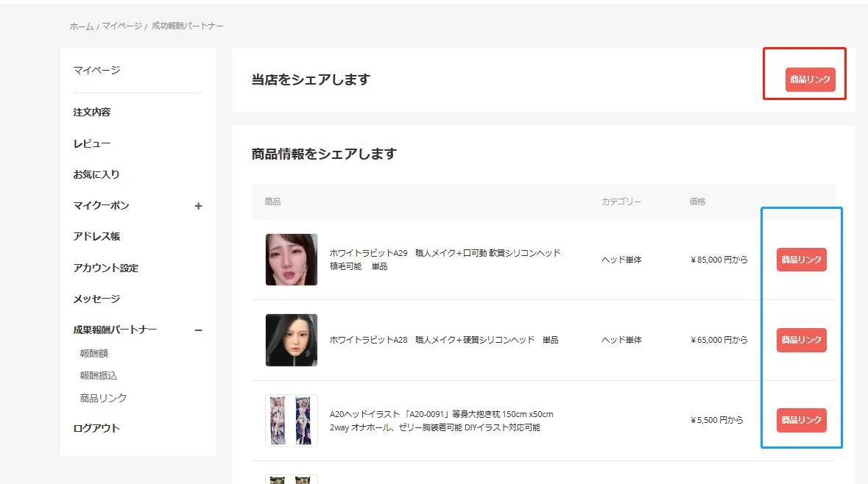Select 報酬振込 submenu item
Screen dimensions: 868x484
tap(99, 375)
